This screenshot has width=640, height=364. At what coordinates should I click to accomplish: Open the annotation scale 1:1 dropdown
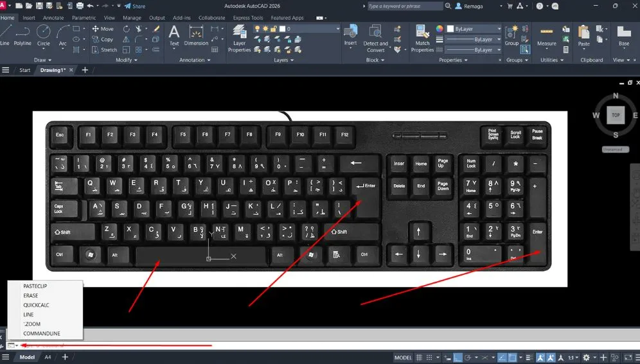(573, 358)
